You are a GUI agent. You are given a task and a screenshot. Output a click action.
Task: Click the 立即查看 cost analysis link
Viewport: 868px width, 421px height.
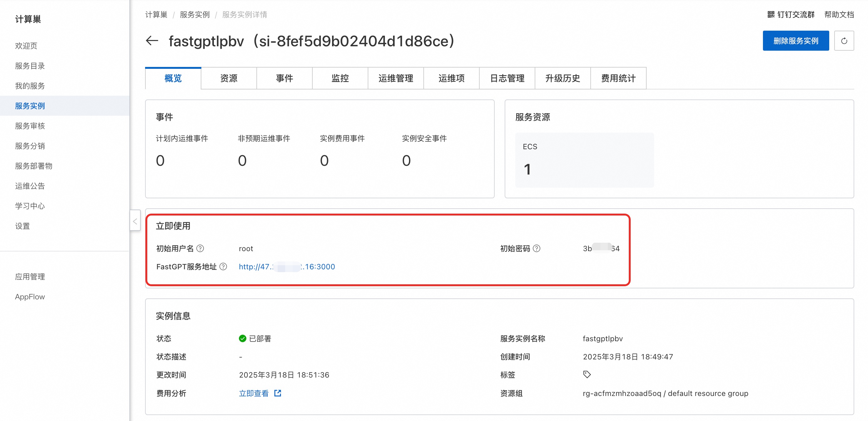point(254,393)
